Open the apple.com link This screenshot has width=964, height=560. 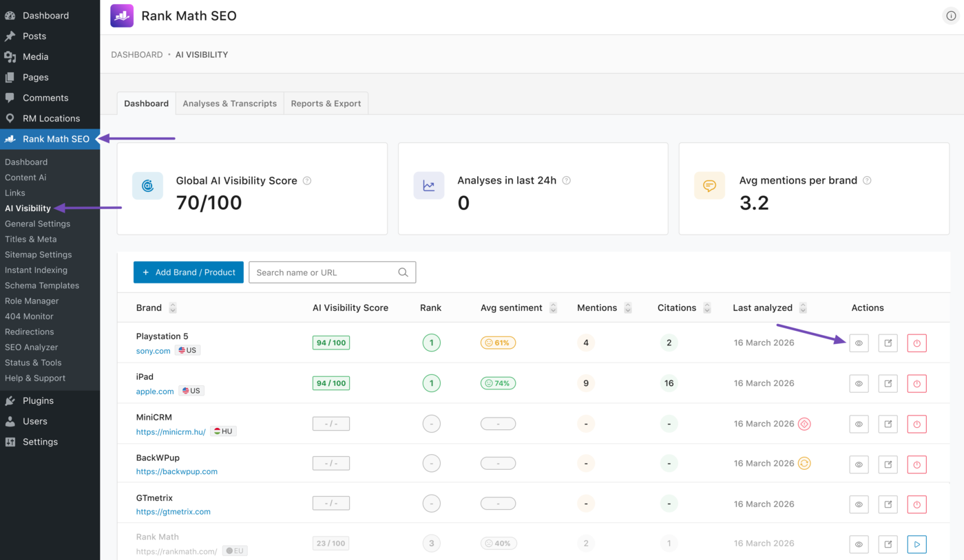155,391
